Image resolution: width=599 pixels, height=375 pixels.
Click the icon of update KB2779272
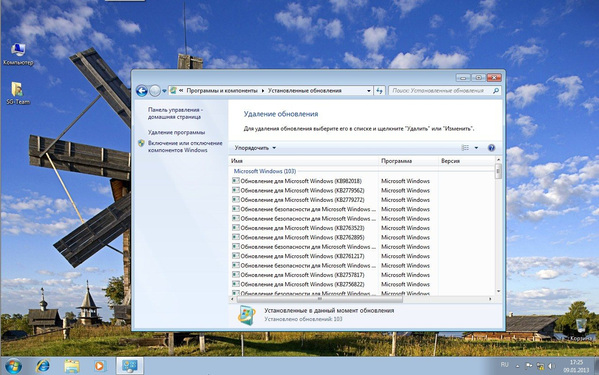(x=236, y=199)
